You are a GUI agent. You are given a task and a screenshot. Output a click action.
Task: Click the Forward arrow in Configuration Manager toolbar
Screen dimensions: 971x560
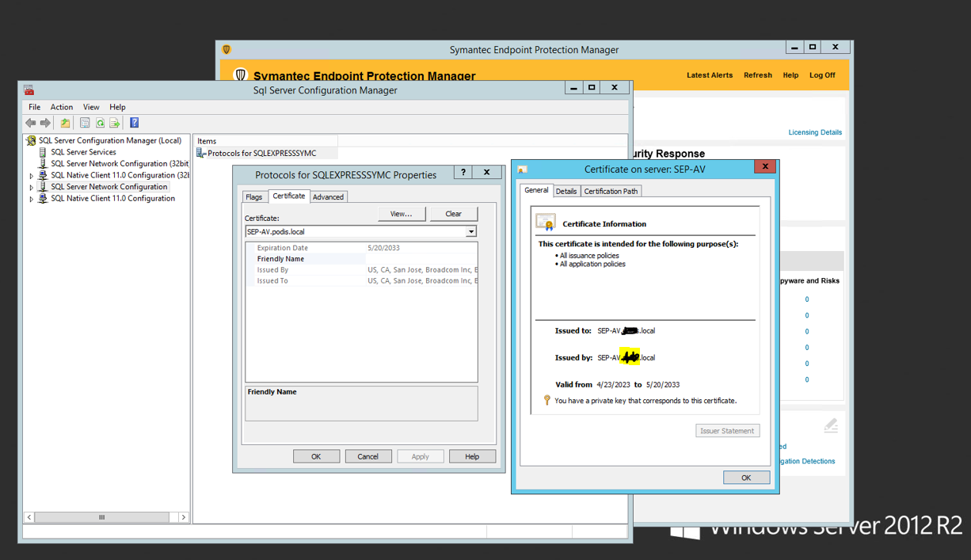[x=45, y=123]
